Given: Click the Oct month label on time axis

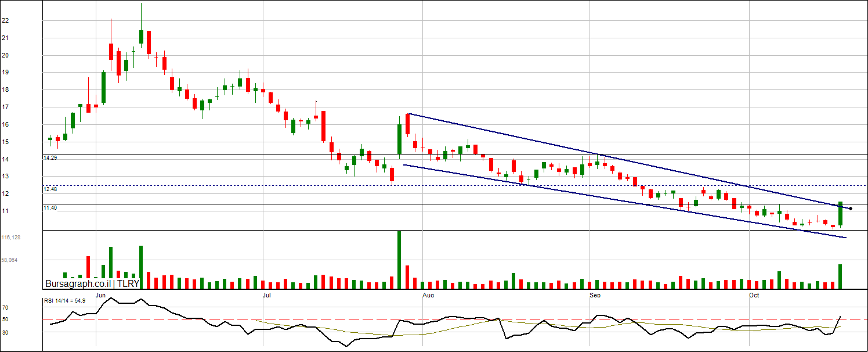Looking at the screenshot, I should point(754,296).
